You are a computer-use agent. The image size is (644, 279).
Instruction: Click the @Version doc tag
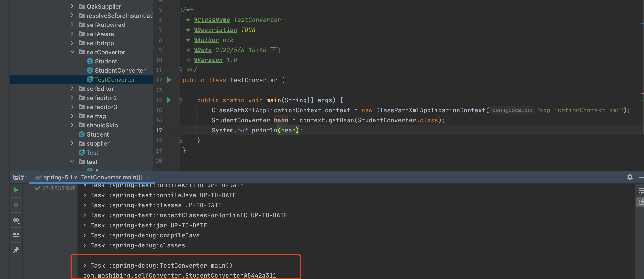[x=208, y=60]
